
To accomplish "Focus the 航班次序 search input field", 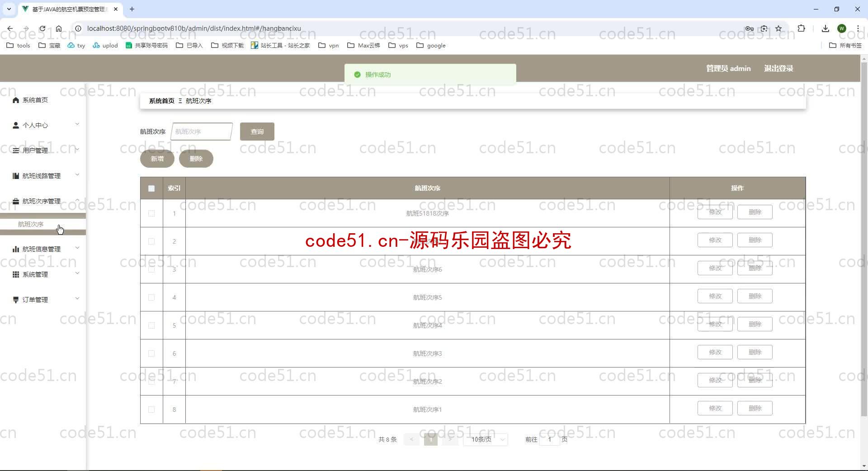I will [202, 132].
